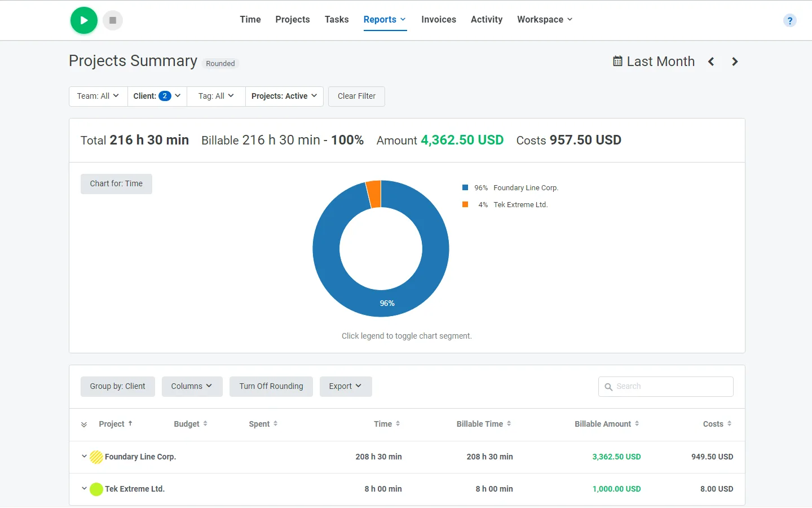The height and width of the screenshot is (508, 812).
Task: Expand all rows double-chevron icon
Action: pyautogui.click(x=84, y=424)
